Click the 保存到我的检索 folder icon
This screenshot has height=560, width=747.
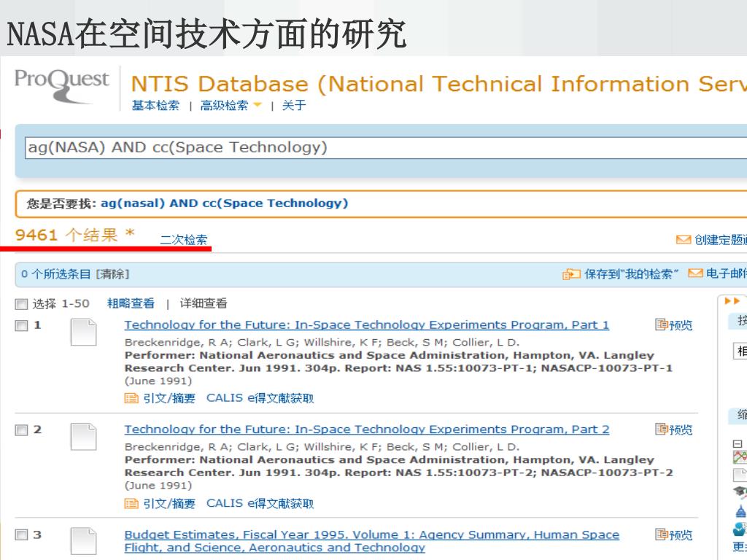[570, 274]
